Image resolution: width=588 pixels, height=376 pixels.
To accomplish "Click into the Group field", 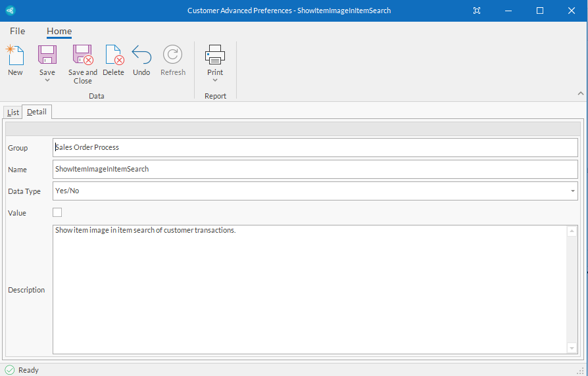I will tap(315, 147).
